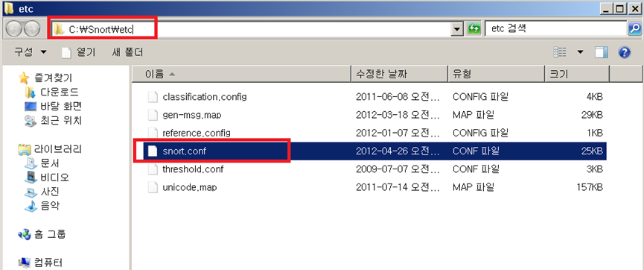644x270 pixels.
Task: Go back with the Back arrow button
Action: coord(15,29)
